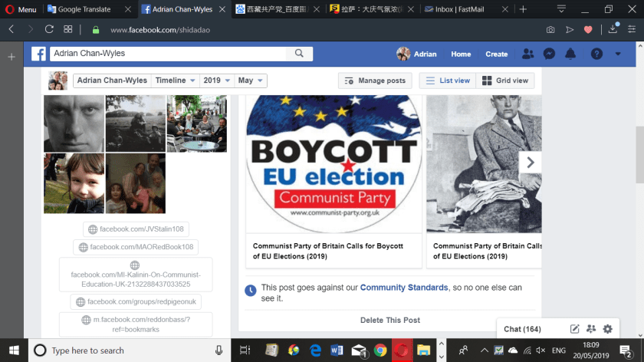The width and height of the screenshot is (644, 362).
Task: Open Opera Easy Setup icon
Action: [x=632, y=29]
